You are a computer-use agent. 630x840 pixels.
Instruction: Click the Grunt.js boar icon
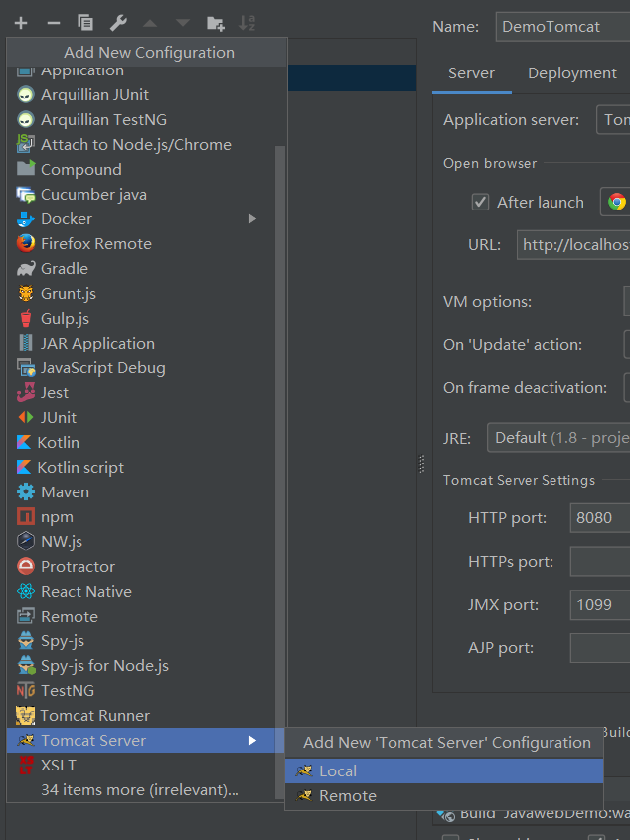click(x=25, y=293)
